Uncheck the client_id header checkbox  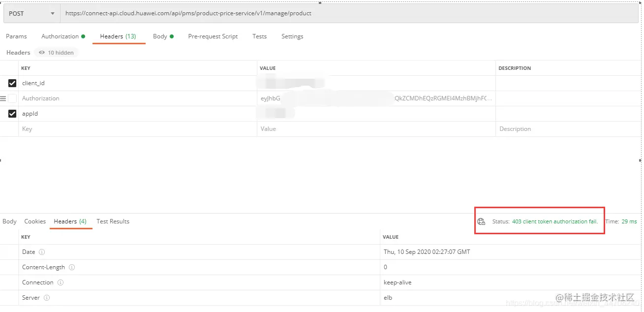(x=12, y=83)
